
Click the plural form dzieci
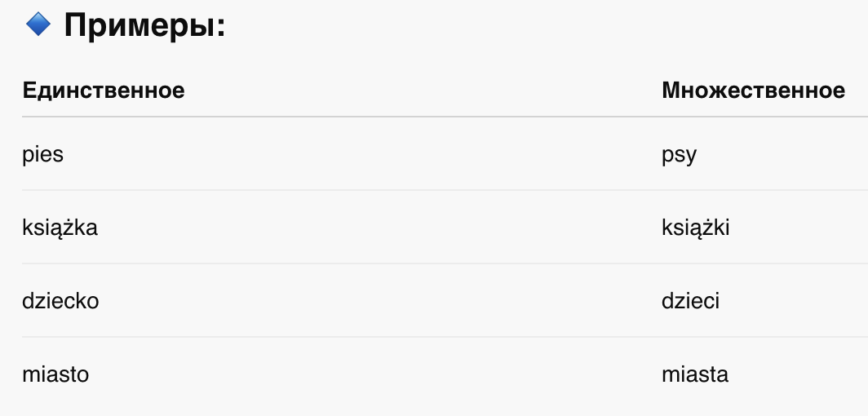(x=690, y=301)
